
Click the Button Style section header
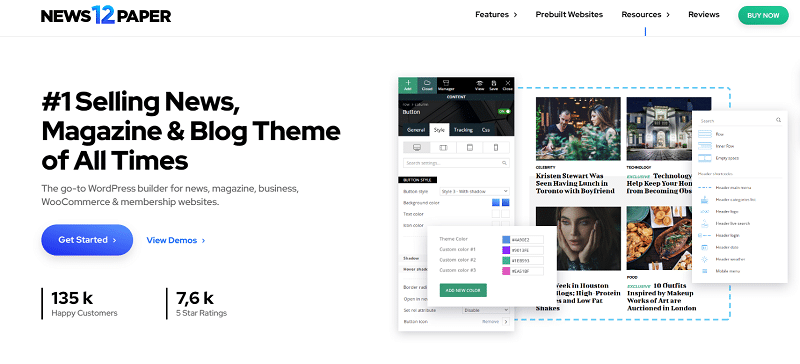(x=417, y=180)
